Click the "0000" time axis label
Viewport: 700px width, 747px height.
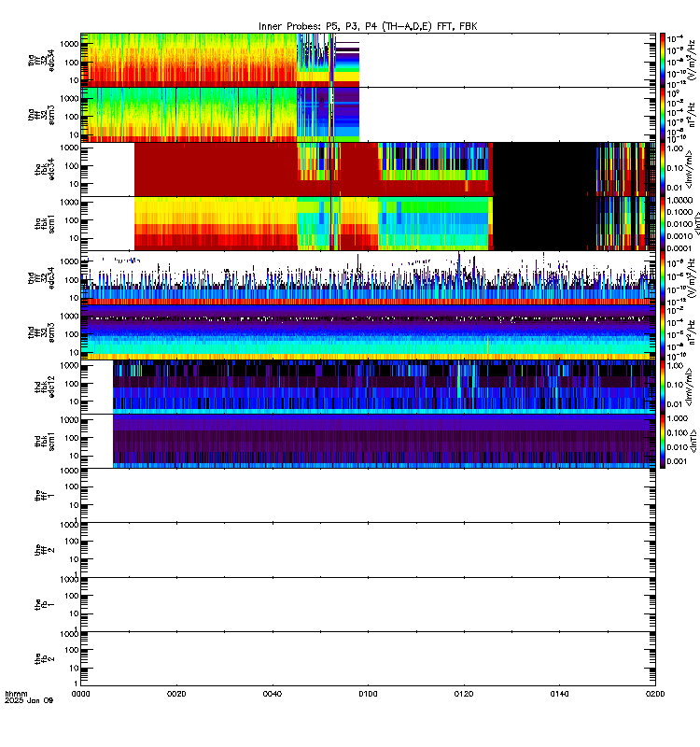pyautogui.click(x=80, y=694)
